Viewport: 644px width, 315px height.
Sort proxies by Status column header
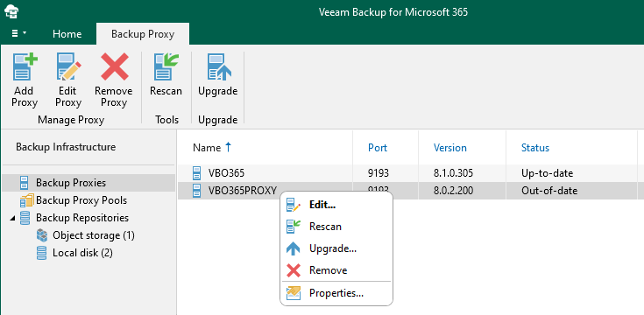point(535,148)
